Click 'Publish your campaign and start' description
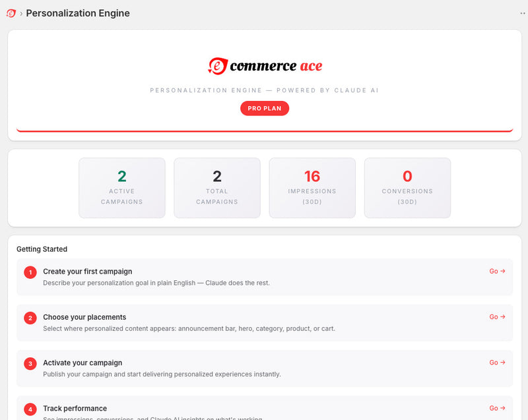 (x=162, y=375)
